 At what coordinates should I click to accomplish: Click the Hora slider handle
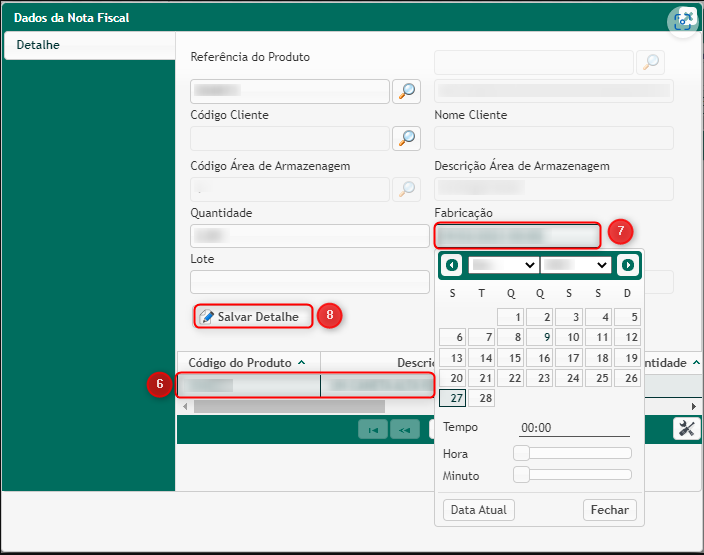tap(521, 453)
